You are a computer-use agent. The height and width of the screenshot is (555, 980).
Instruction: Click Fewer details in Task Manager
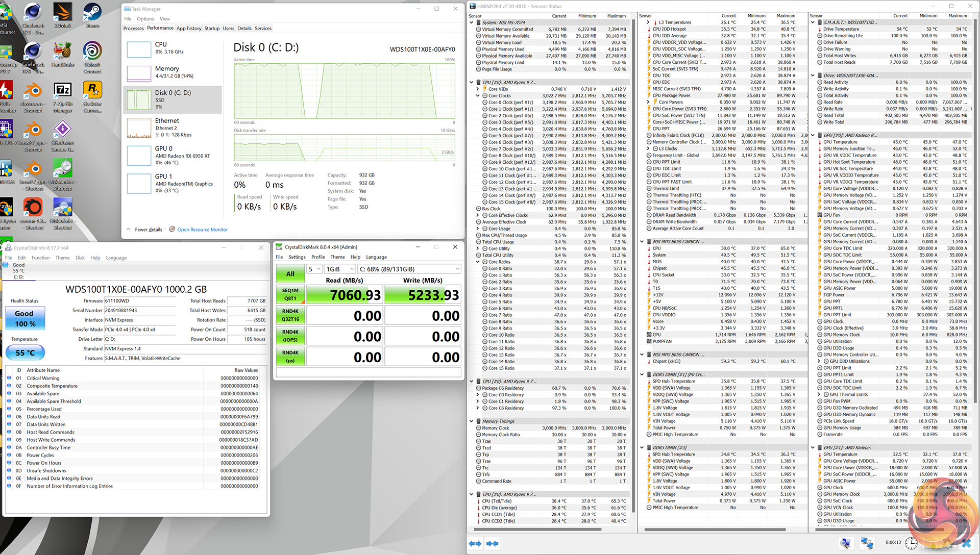[148, 230]
